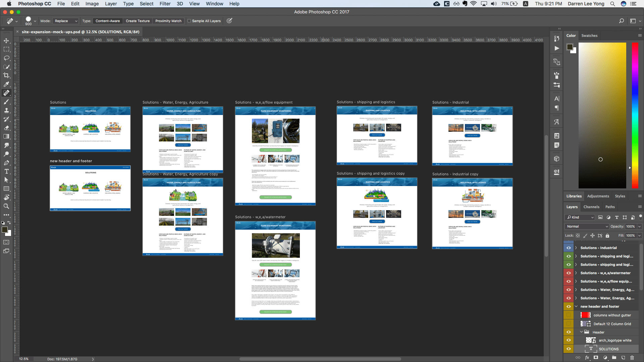This screenshot has height=362, width=644.
Task: Select the Horizontal Type tool
Action: pos(6,171)
